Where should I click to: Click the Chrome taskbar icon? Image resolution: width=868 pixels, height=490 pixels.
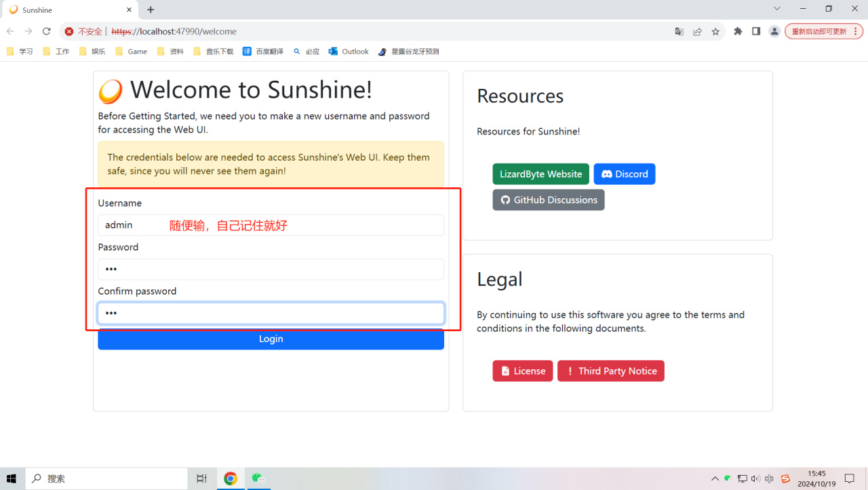(x=231, y=478)
